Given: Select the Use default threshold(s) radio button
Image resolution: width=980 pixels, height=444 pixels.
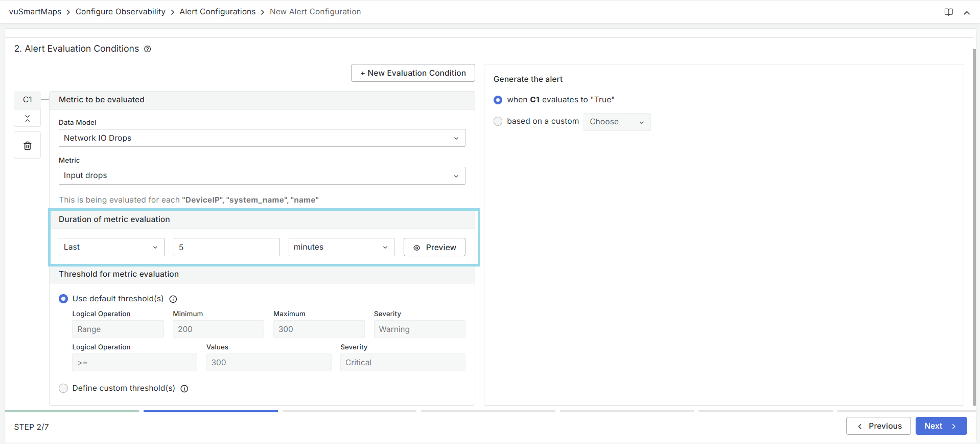Looking at the screenshot, I should coord(63,299).
